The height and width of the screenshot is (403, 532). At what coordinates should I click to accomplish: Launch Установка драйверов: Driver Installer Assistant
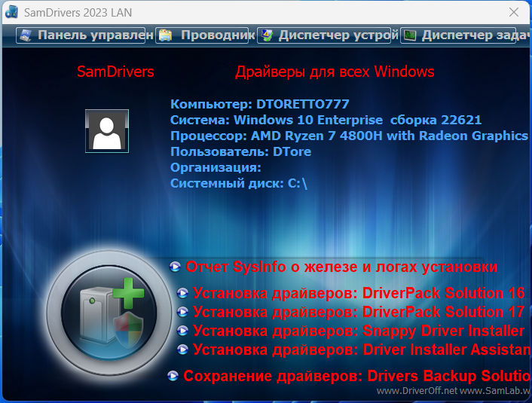[361, 350]
